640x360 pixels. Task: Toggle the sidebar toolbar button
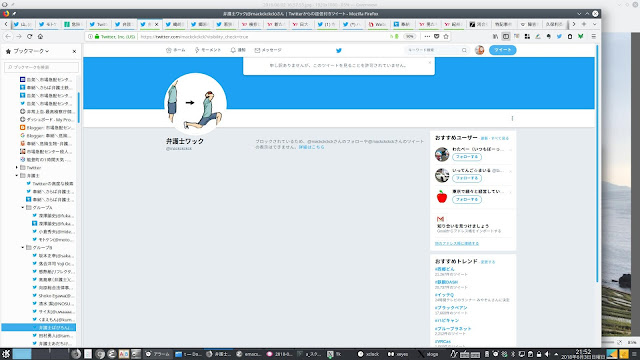[506, 36]
